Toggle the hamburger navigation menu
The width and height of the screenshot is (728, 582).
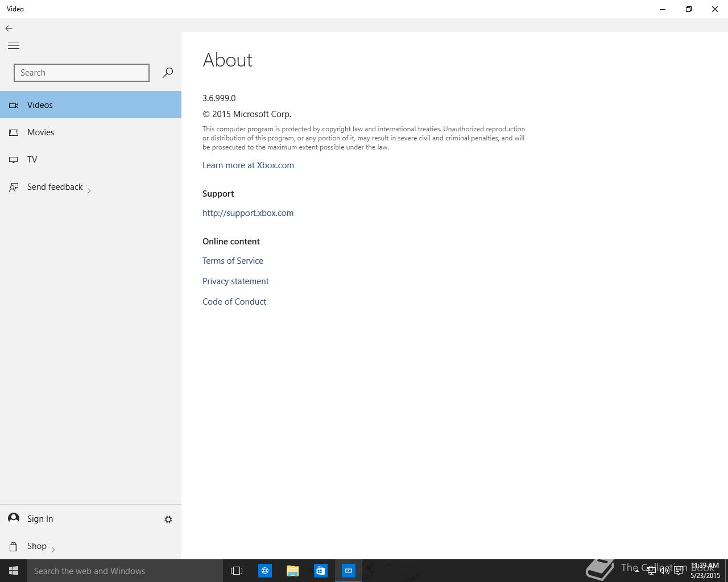click(x=14, y=46)
